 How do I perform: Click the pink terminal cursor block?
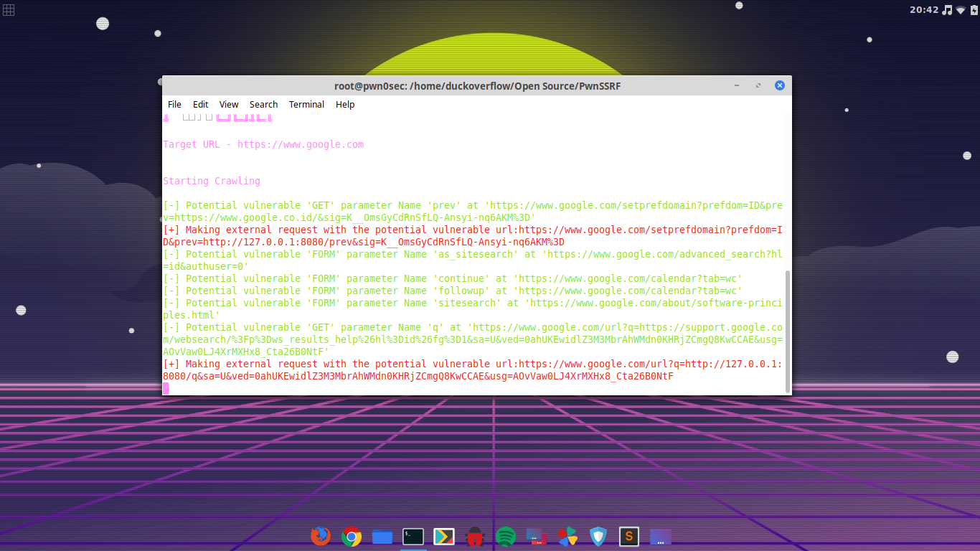166,388
